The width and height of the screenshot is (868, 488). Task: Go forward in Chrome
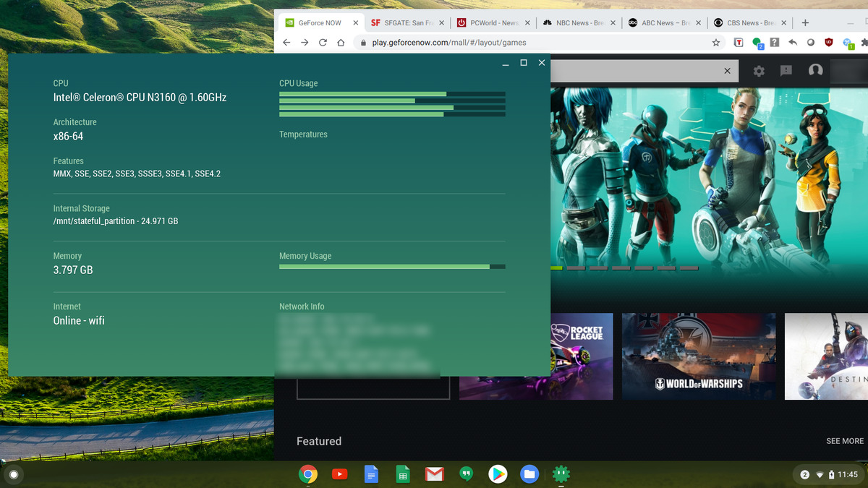pos(305,43)
